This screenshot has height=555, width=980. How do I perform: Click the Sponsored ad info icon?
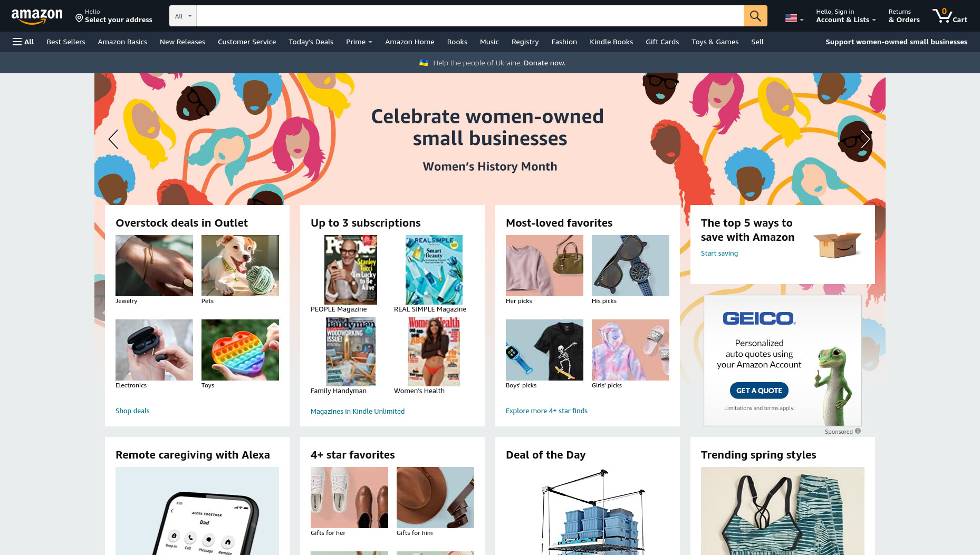pos(858,431)
